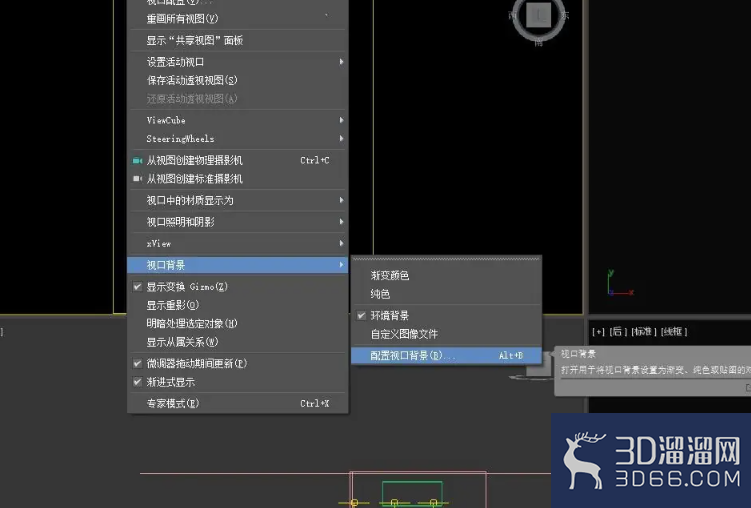
Task: Expand 设置活动视口 submenu arrow
Action: pyautogui.click(x=341, y=62)
